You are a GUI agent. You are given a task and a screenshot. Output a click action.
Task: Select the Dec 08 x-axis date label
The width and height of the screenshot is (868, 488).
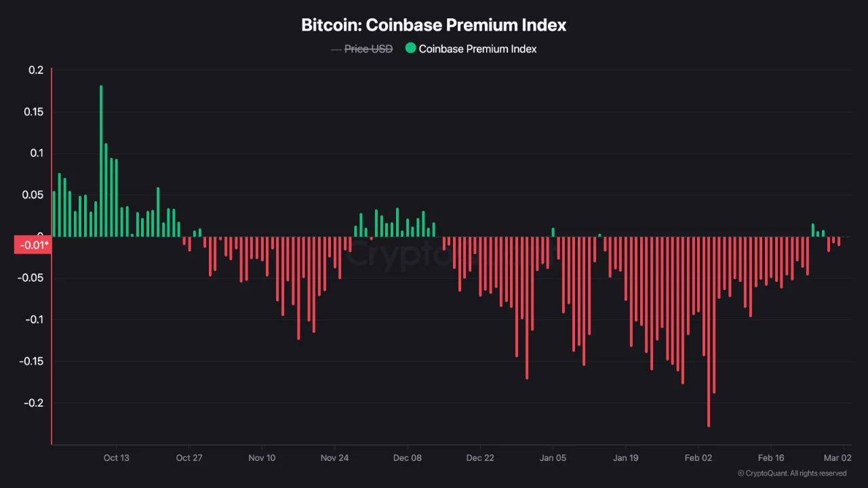pos(408,457)
